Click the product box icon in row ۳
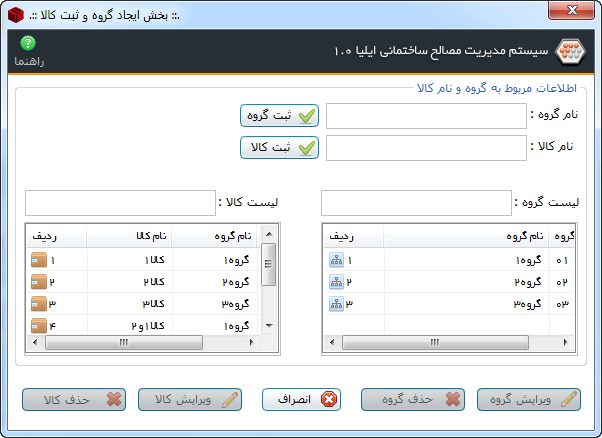 pos(39,304)
